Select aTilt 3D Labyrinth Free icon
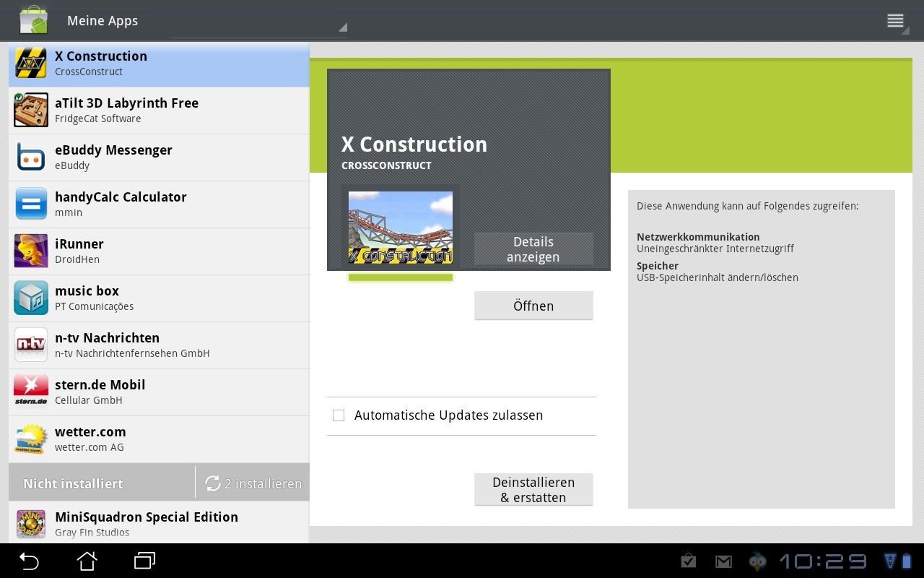Image resolution: width=924 pixels, height=578 pixels. tap(31, 110)
